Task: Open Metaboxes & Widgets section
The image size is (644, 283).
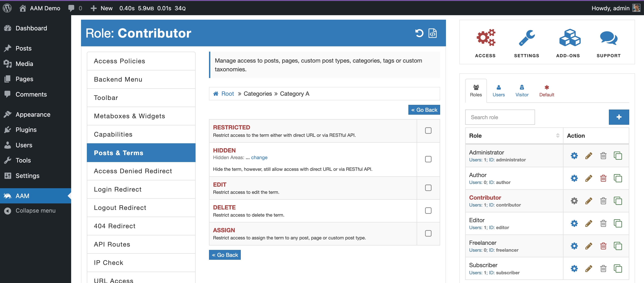Action: [x=141, y=116]
